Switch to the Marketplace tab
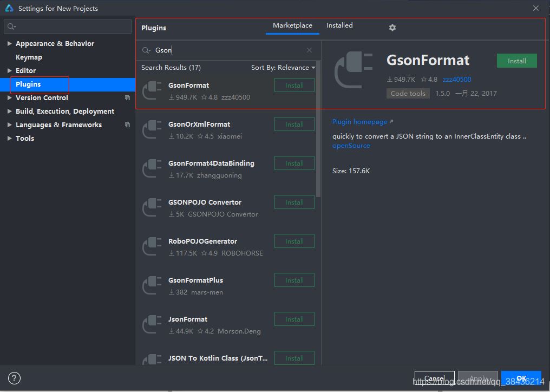Viewport: 550px width, 392px height. point(292,25)
